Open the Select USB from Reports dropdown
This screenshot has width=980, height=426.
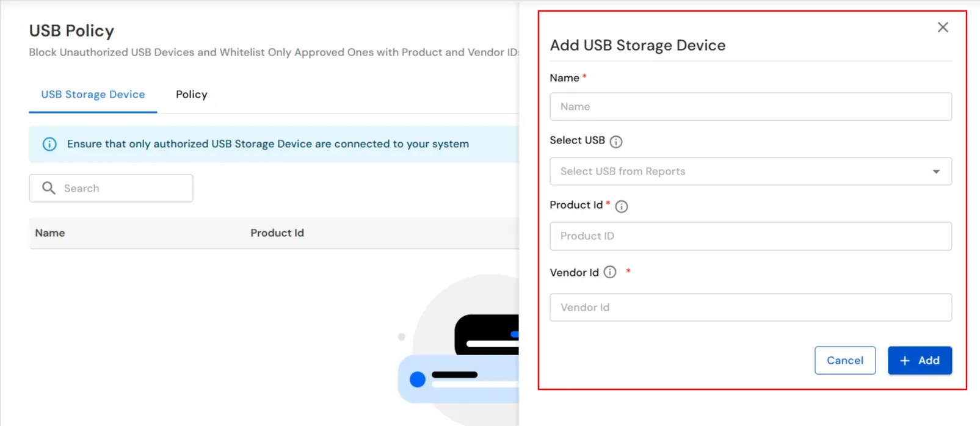tap(750, 171)
